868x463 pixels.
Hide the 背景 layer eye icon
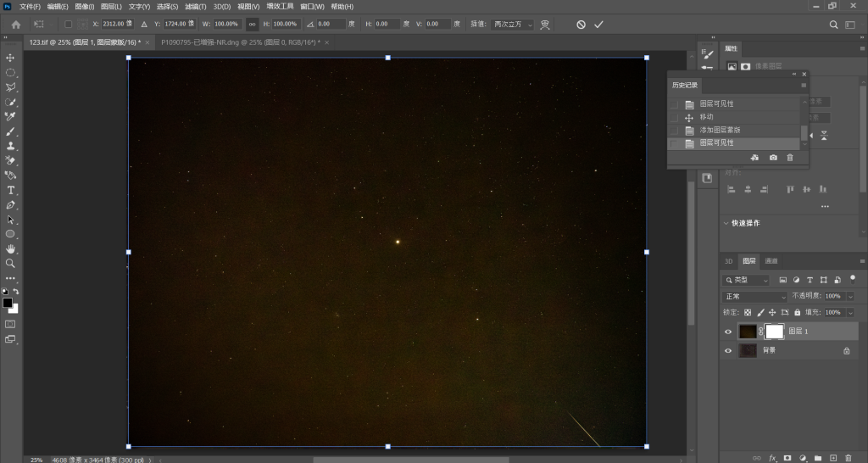(728, 350)
